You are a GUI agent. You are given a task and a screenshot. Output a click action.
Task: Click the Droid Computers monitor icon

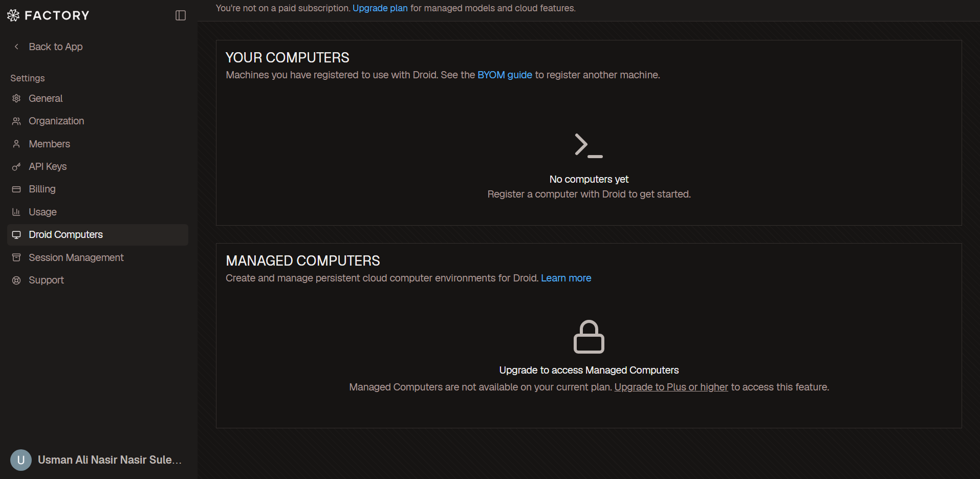coord(16,235)
